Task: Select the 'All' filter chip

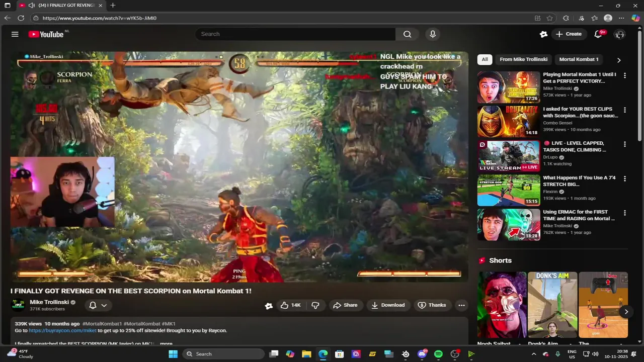Action: tap(485, 59)
